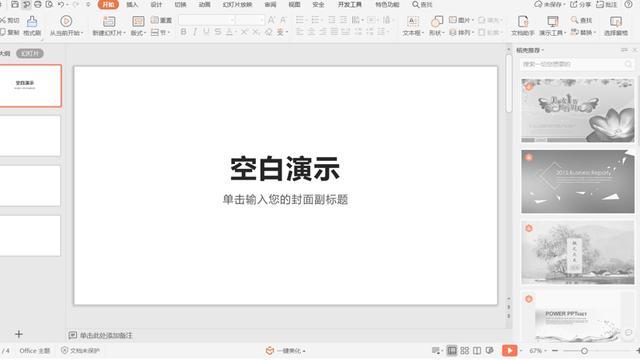Click the Share (分享) icon at top right
Screen dimensions: 640x360
[x=573, y=4]
